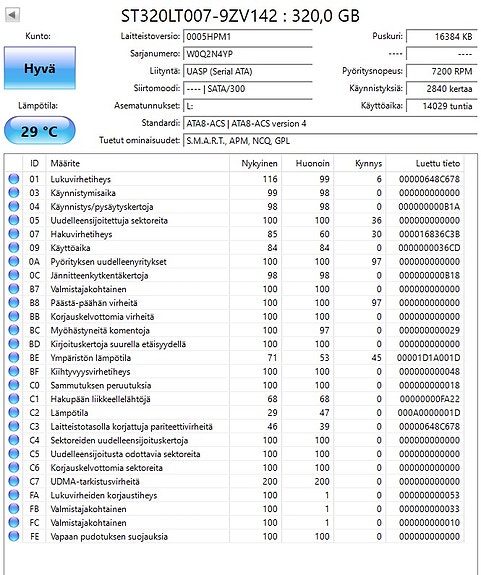481x575 pixels.
Task: Click the 29 °C temperature button
Action: pyautogui.click(x=40, y=131)
